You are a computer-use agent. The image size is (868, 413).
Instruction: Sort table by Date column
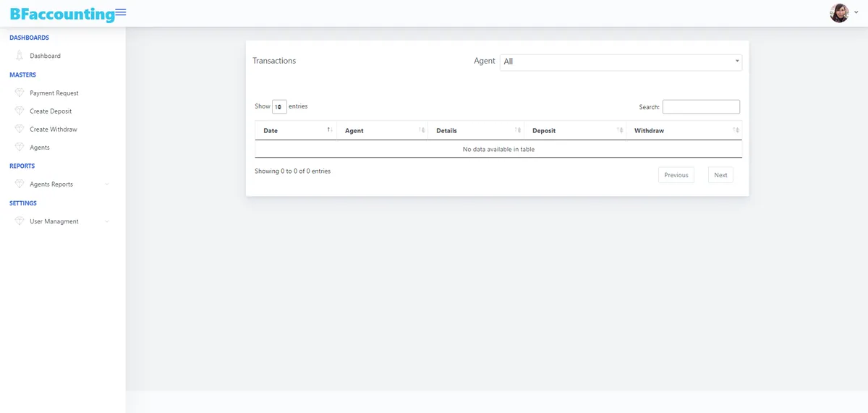pos(296,130)
